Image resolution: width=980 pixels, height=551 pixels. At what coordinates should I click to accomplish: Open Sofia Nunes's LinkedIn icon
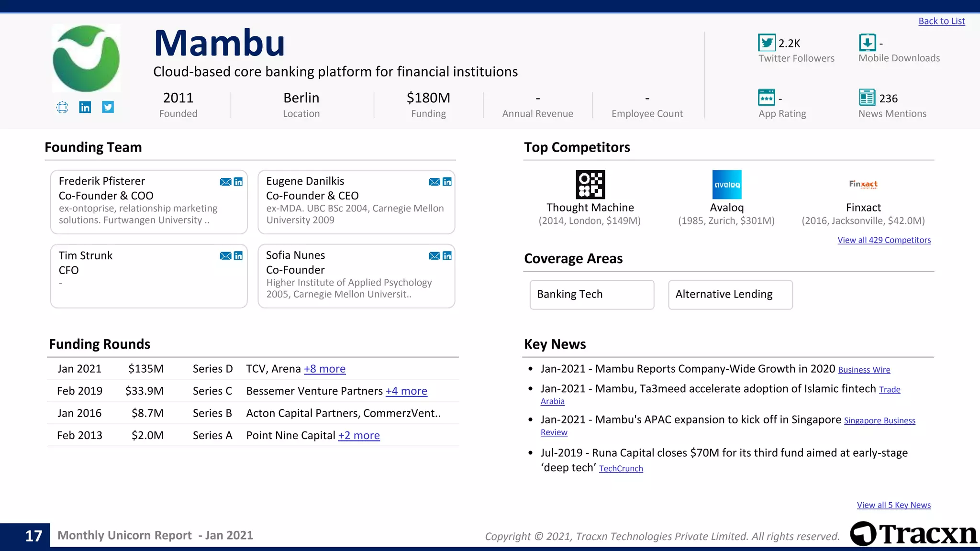pyautogui.click(x=447, y=256)
